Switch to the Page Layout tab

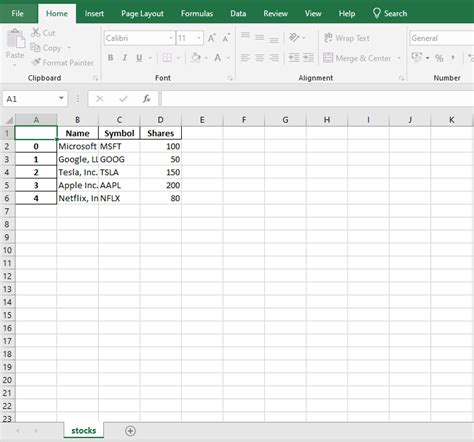pyautogui.click(x=142, y=13)
